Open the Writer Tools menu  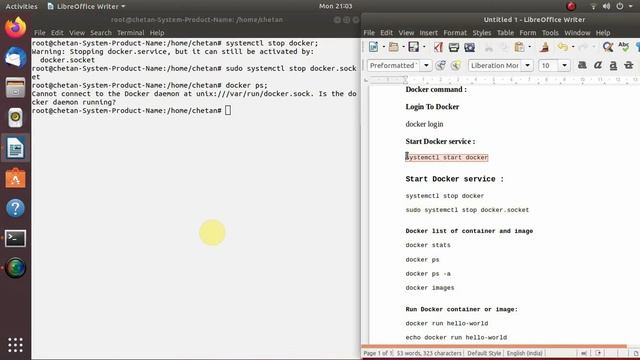550,33
